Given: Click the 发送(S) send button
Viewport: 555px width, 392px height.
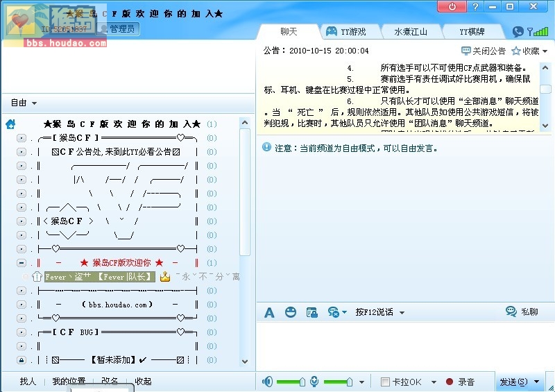Looking at the screenshot, I should tap(513, 382).
